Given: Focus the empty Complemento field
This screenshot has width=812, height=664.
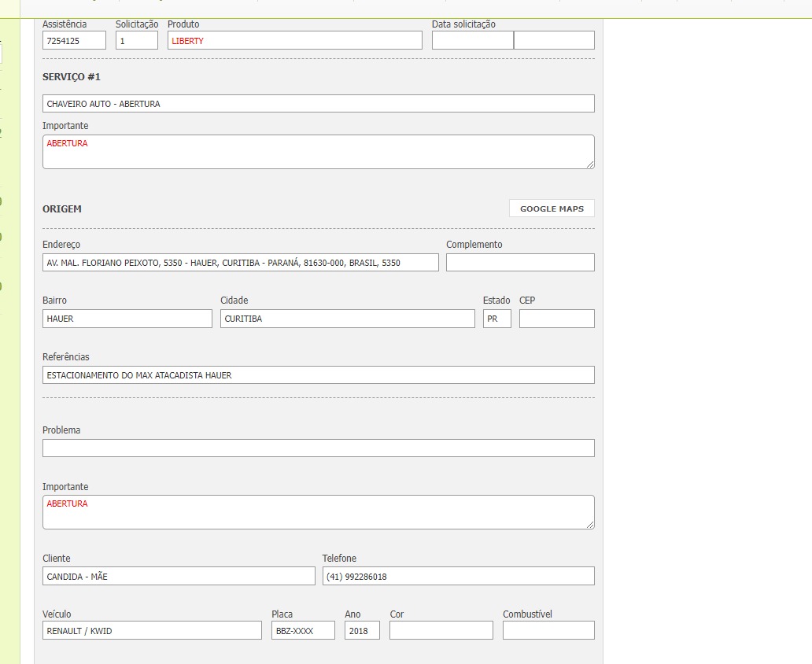Looking at the screenshot, I should point(520,263).
